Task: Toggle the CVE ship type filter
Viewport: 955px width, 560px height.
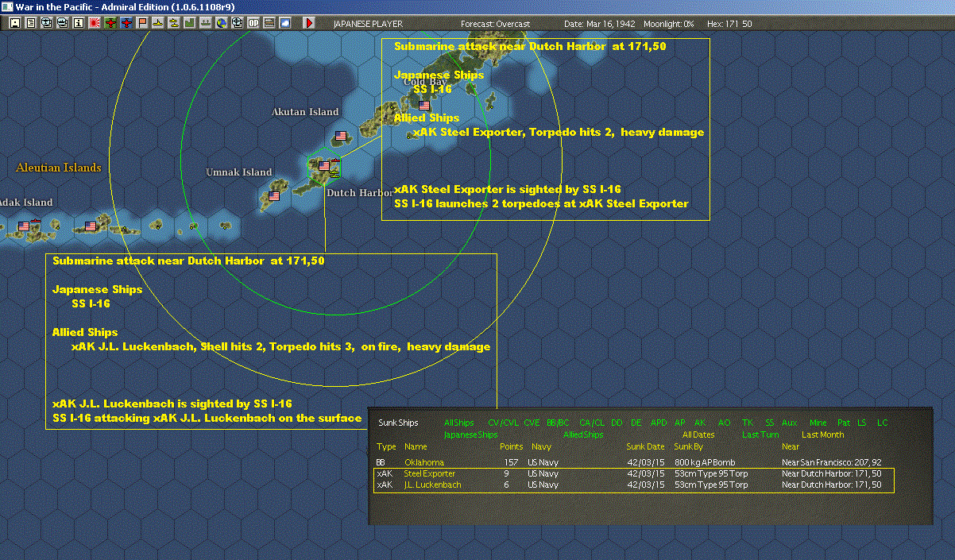Action: (532, 423)
